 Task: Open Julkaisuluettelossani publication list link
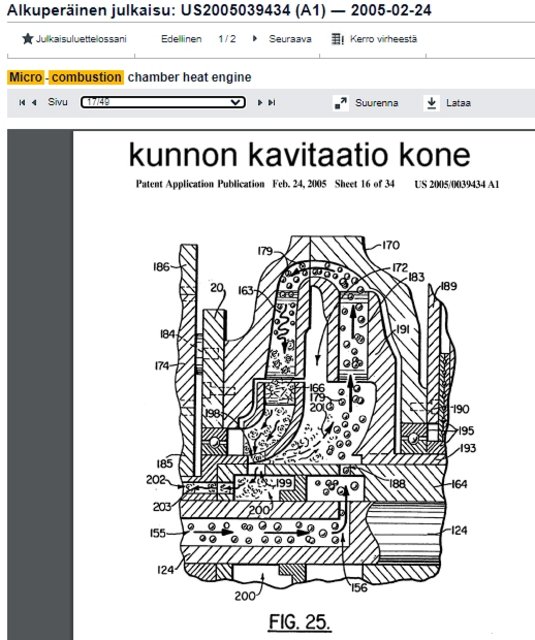tap(81, 39)
